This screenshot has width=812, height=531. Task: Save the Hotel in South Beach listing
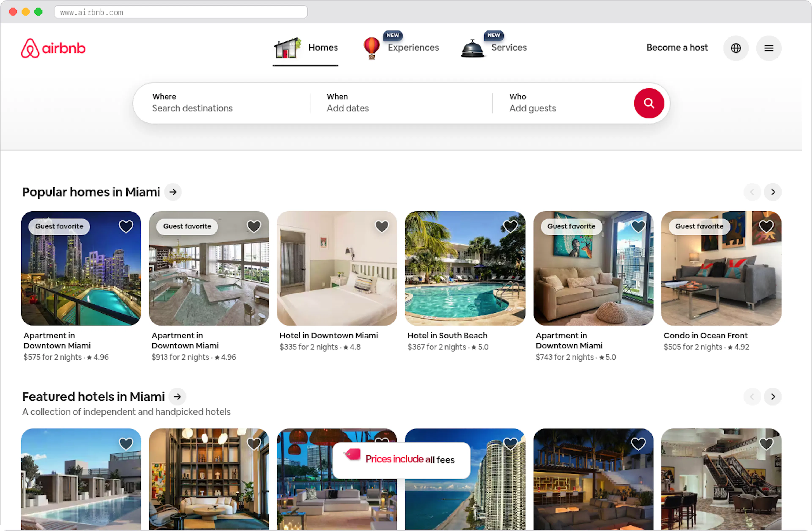tap(510, 226)
